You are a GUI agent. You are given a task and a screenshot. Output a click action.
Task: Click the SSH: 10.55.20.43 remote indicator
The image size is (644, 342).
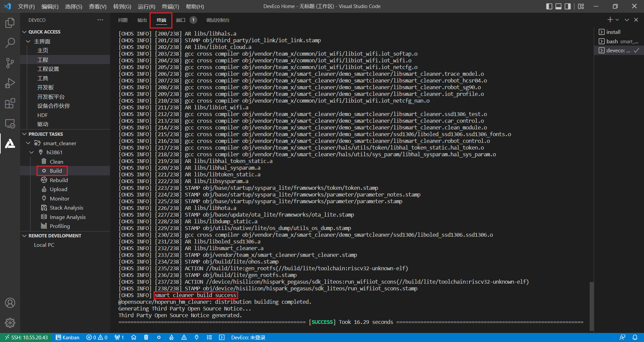(x=26, y=337)
